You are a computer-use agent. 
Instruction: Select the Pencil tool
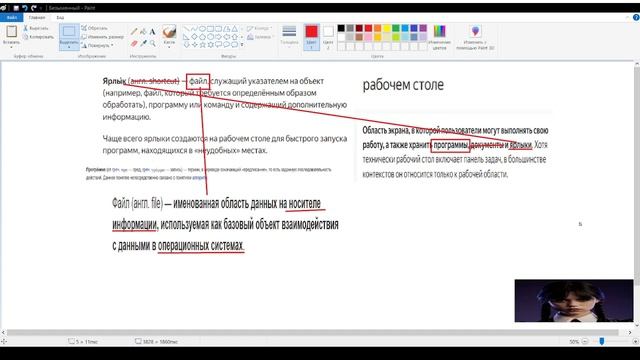tap(134, 31)
